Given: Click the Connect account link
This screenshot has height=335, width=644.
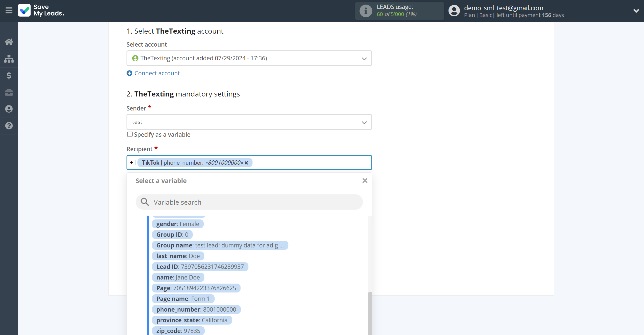Looking at the screenshot, I should pos(157,73).
